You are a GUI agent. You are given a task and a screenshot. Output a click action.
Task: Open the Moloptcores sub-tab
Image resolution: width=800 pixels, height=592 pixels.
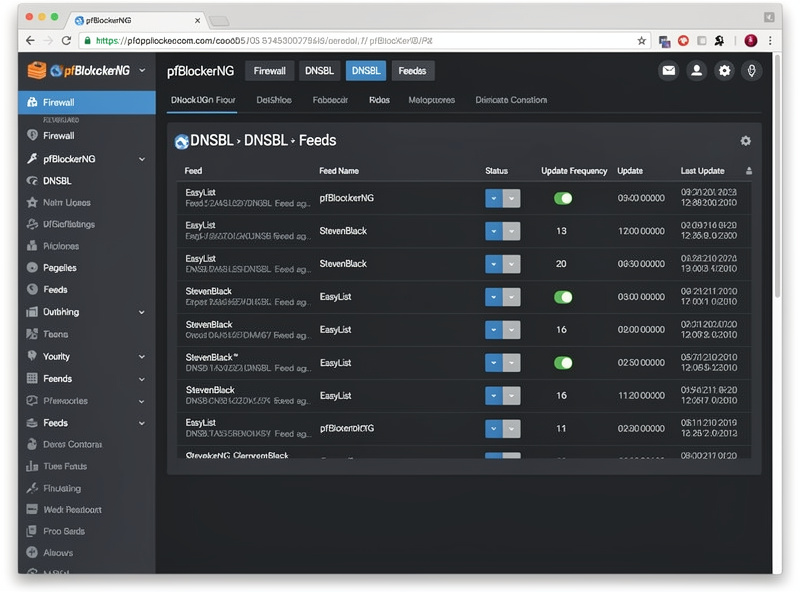[431, 100]
